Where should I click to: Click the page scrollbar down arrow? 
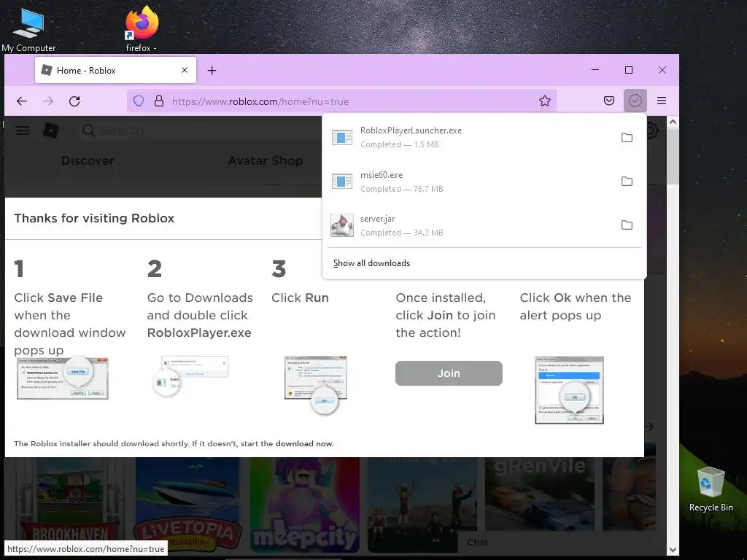[x=673, y=550]
